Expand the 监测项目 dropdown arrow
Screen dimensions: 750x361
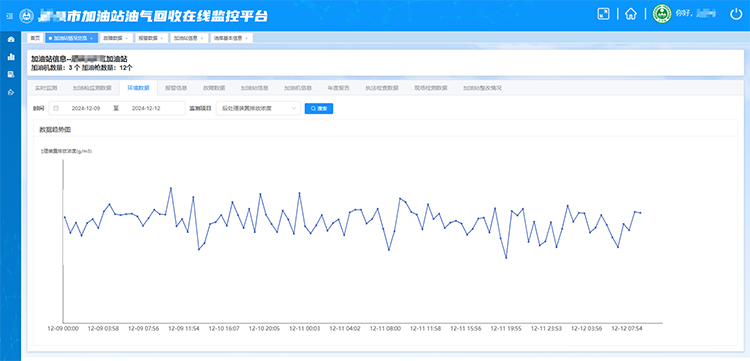pyautogui.click(x=294, y=109)
